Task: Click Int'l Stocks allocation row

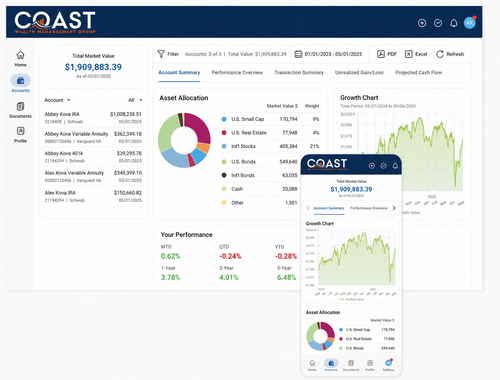Action: tap(271, 146)
